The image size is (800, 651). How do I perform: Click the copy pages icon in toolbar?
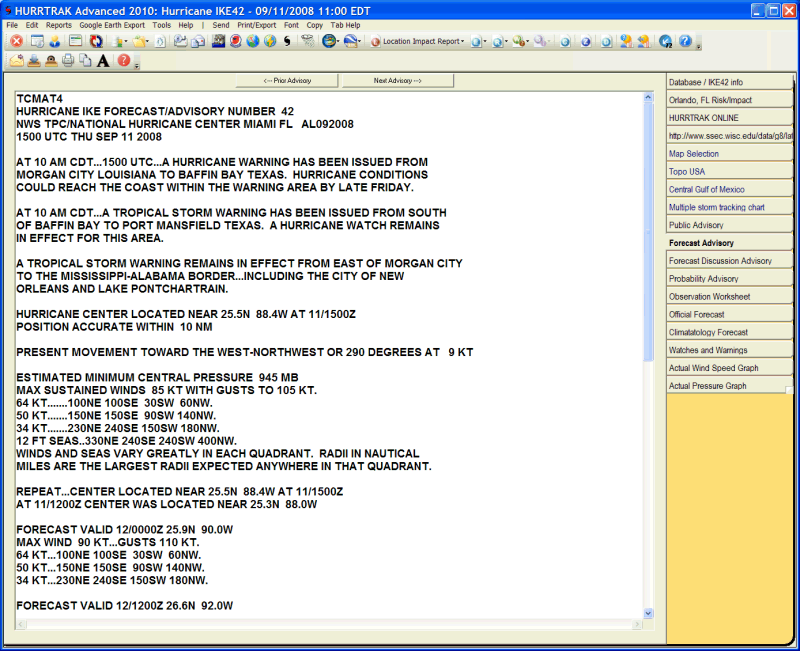85,61
